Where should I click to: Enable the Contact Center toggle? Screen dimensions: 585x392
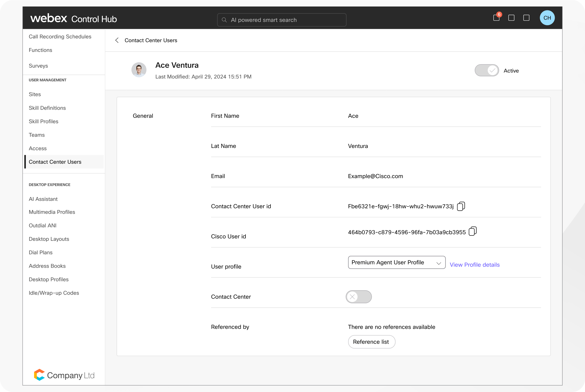pyautogui.click(x=359, y=297)
